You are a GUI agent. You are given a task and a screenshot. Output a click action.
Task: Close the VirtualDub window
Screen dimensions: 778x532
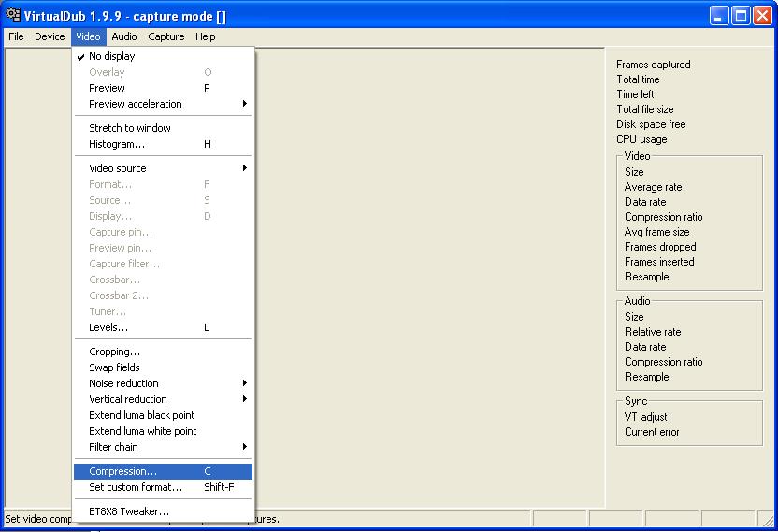click(x=763, y=16)
